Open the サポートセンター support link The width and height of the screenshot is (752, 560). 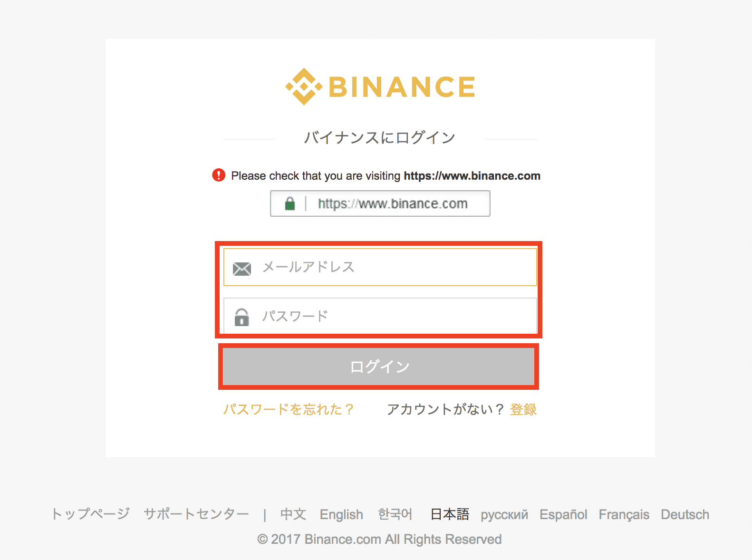coord(196,514)
